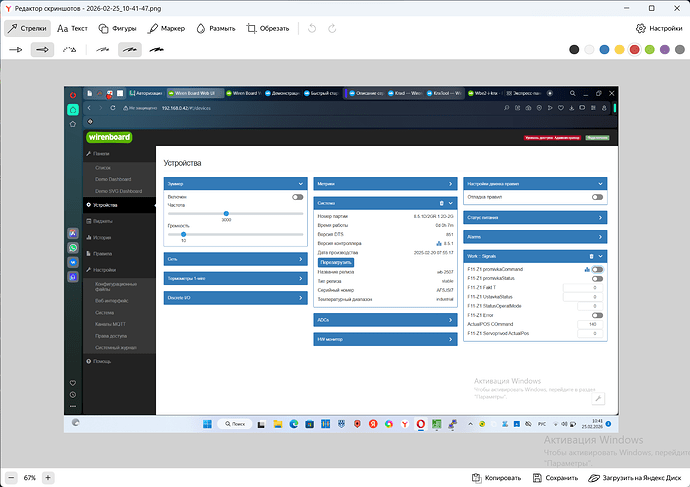Expand captured Термометры 1-wire card
Image resolution: width=690 pixels, height=487 pixels.
[x=235, y=278]
